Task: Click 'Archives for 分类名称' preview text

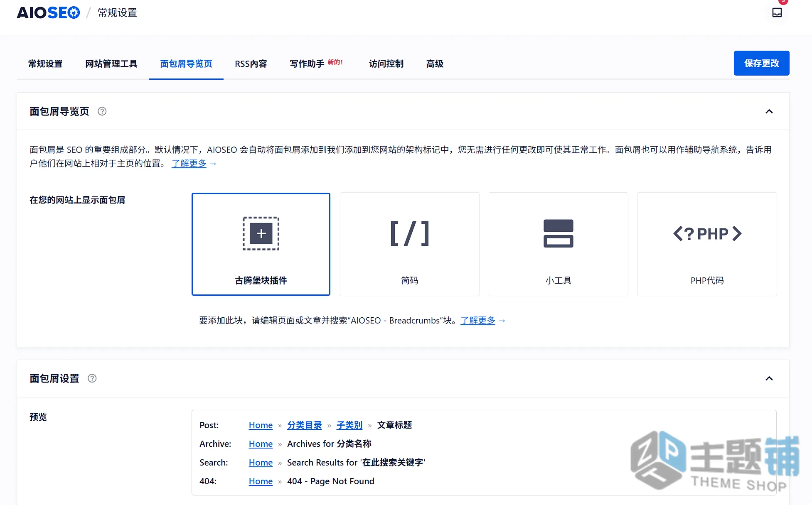Action: pos(329,444)
